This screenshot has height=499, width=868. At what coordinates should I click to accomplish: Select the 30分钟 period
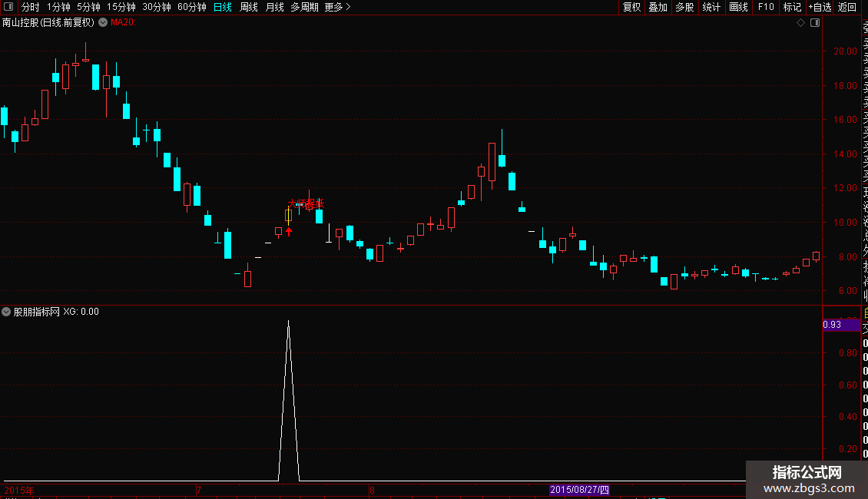pyautogui.click(x=157, y=7)
